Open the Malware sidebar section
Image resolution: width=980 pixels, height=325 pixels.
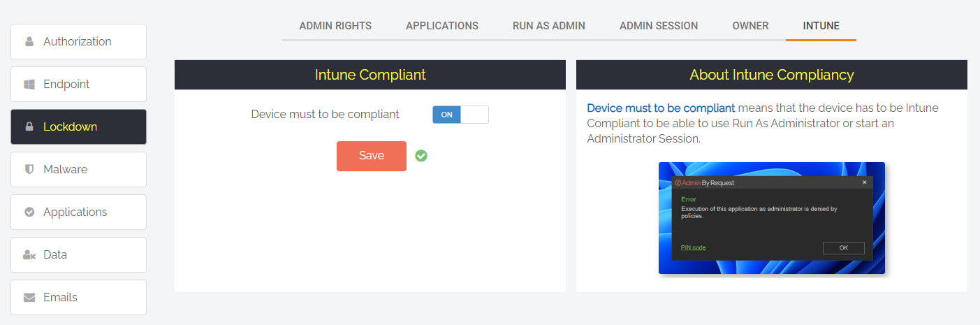(x=78, y=169)
